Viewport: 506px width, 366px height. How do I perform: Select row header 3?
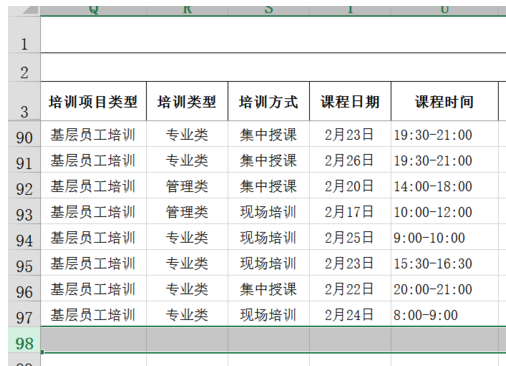(24, 101)
